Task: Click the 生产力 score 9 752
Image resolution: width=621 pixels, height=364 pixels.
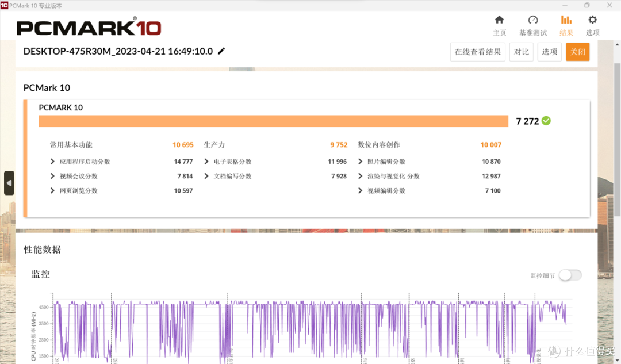Action: click(339, 145)
